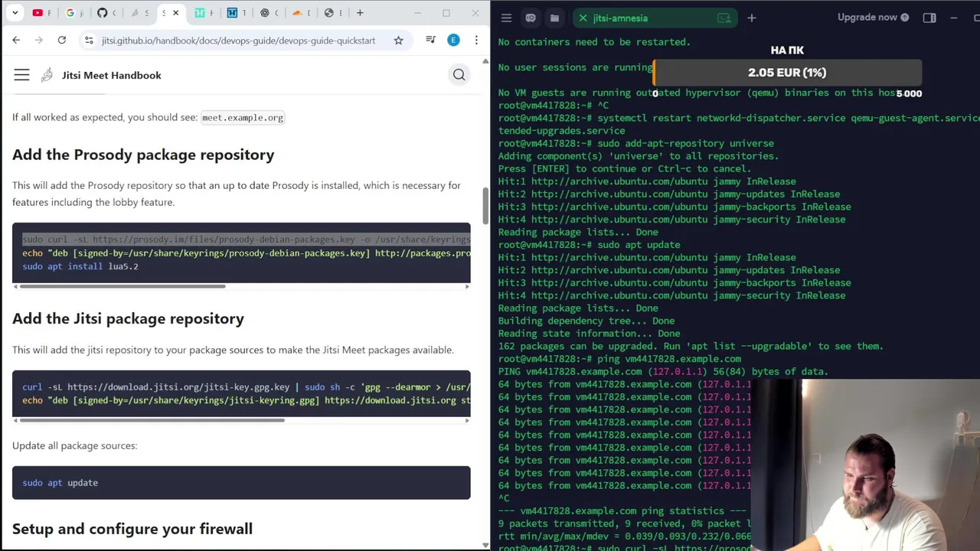
Task: Close the active Jitsi handbook browser tab
Action: [175, 13]
